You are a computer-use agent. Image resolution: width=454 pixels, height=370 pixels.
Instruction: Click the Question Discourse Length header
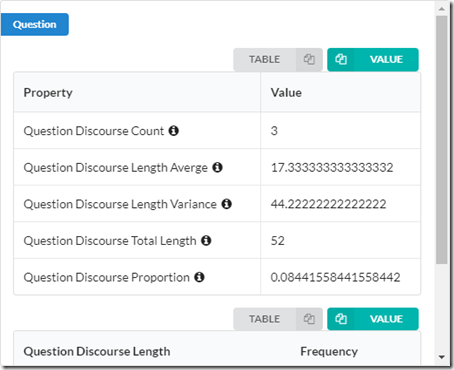click(x=97, y=351)
